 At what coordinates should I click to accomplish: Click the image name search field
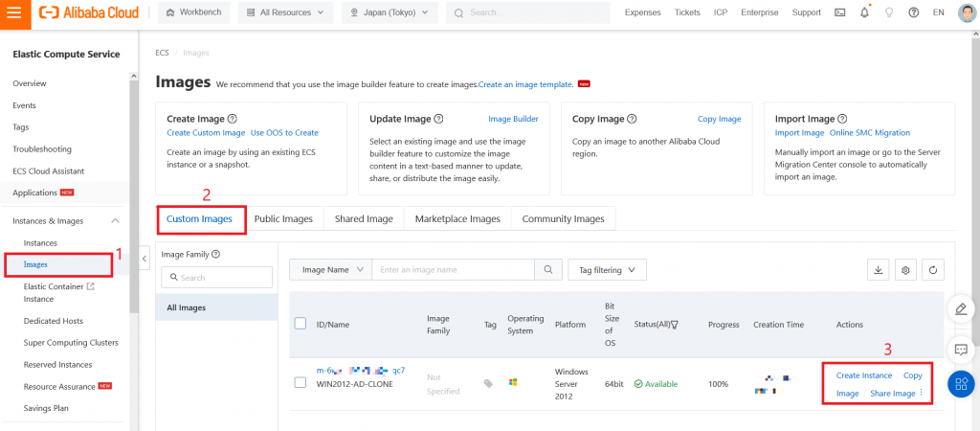pyautogui.click(x=453, y=270)
